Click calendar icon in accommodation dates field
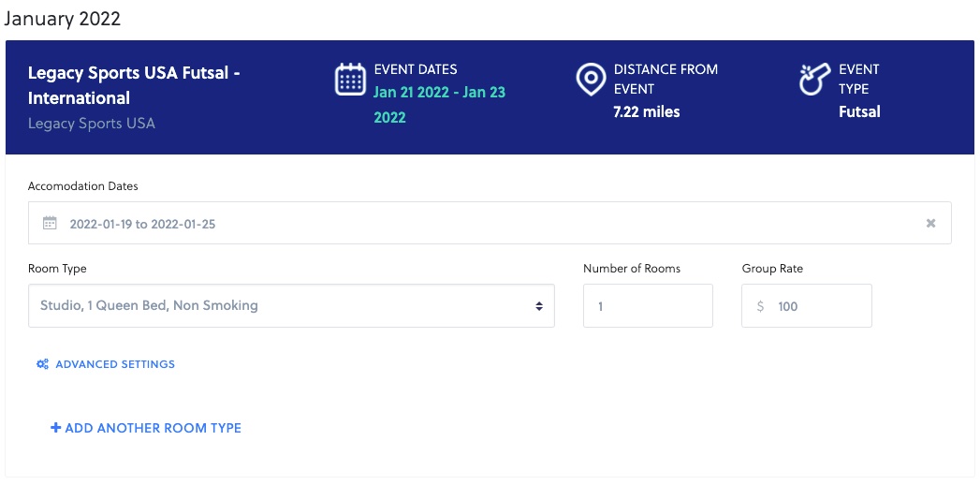The width and height of the screenshot is (980, 485). (x=51, y=224)
